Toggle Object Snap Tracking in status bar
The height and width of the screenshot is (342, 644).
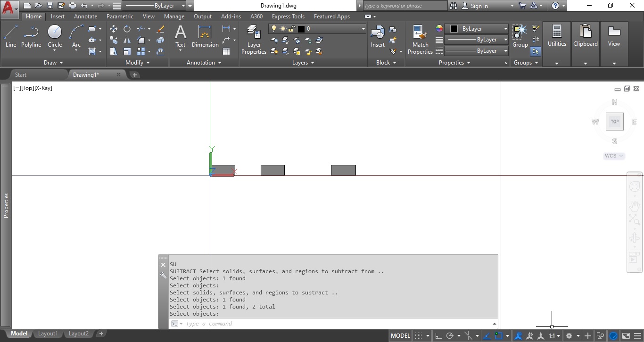(487, 336)
